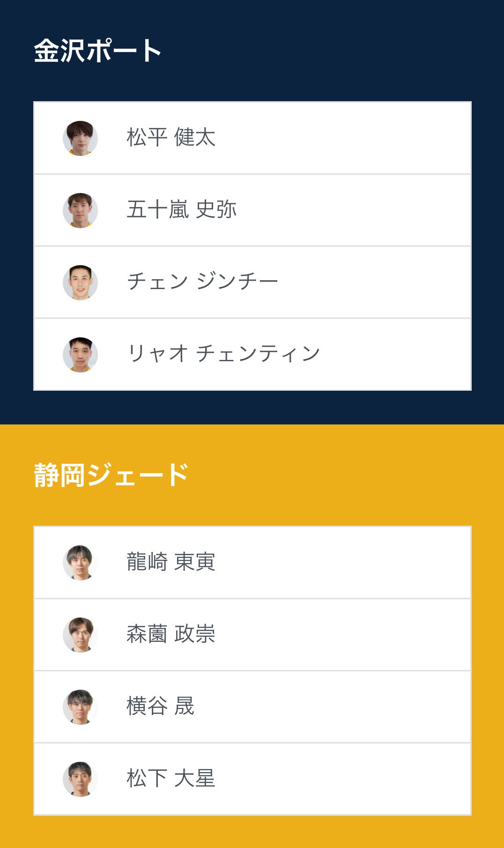Select the player photo beside 松下 大星

click(x=80, y=779)
